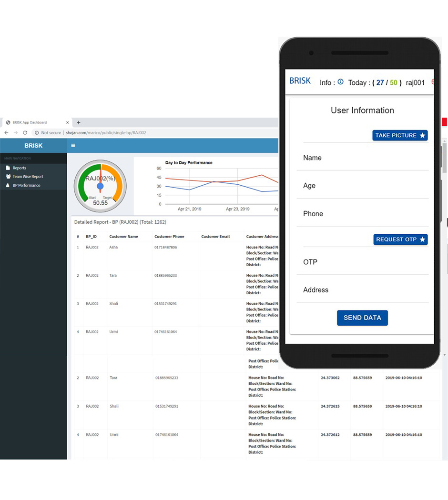
Task: Open a new browser tab
Action: click(x=79, y=122)
